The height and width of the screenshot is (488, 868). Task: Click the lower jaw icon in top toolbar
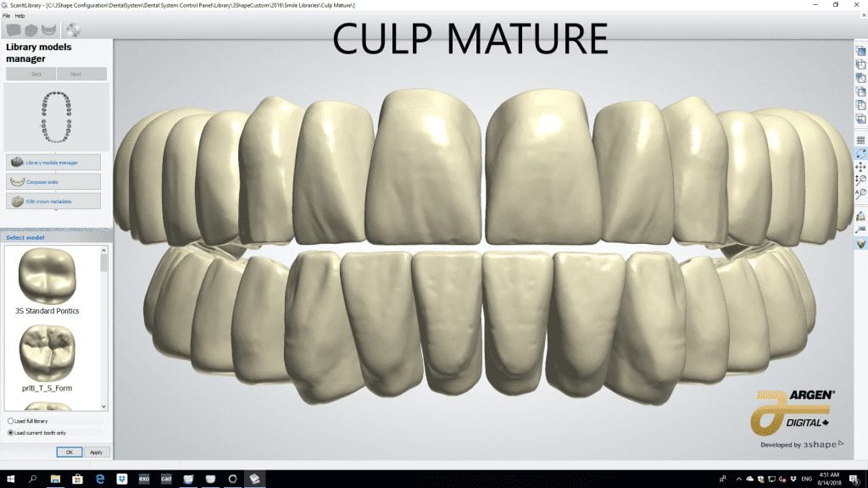pos(49,30)
